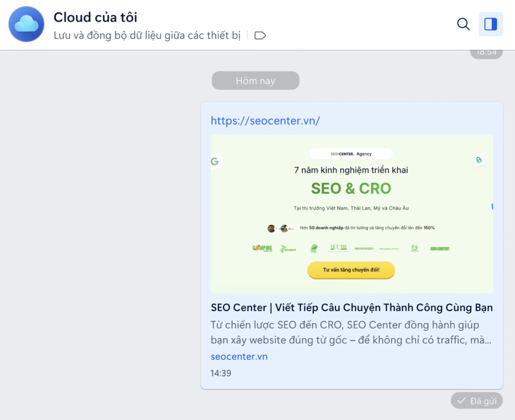This screenshot has width=515, height=420.
Task: Toggle the conversation info side panel
Action: [x=490, y=24]
